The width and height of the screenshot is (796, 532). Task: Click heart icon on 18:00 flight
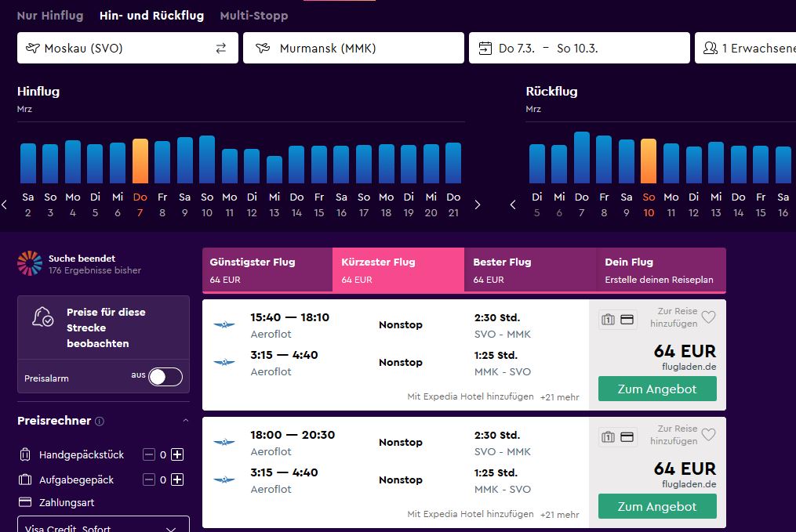(x=708, y=435)
